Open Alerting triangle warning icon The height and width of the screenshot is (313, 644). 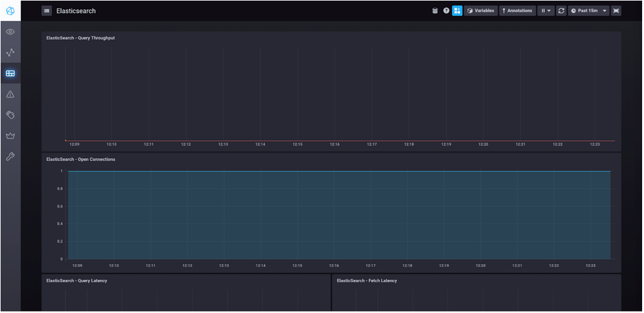pyautogui.click(x=10, y=94)
